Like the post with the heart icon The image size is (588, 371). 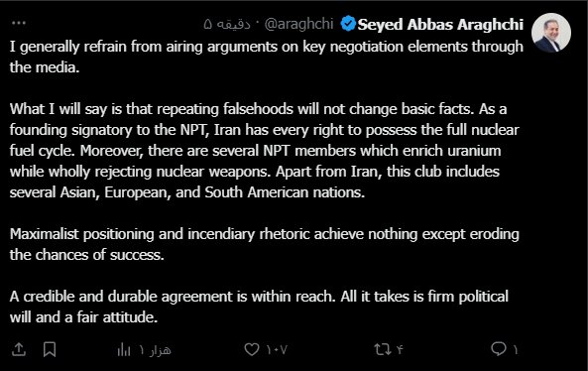tap(252, 349)
